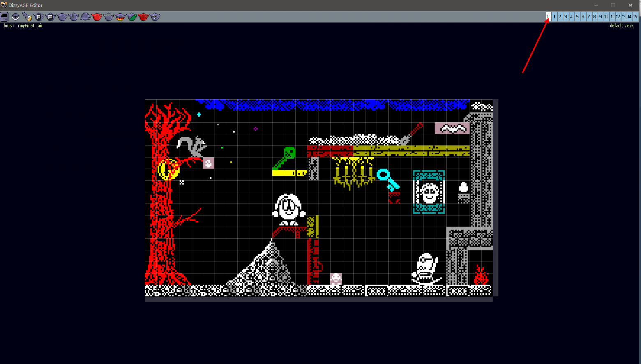Toggle layer 4 button

[x=571, y=16]
